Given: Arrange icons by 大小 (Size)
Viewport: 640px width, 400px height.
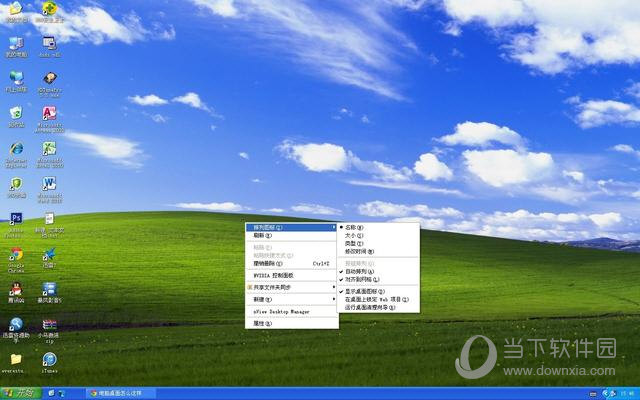Looking at the screenshot, I should pyautogui.click(x=378, y=236).
